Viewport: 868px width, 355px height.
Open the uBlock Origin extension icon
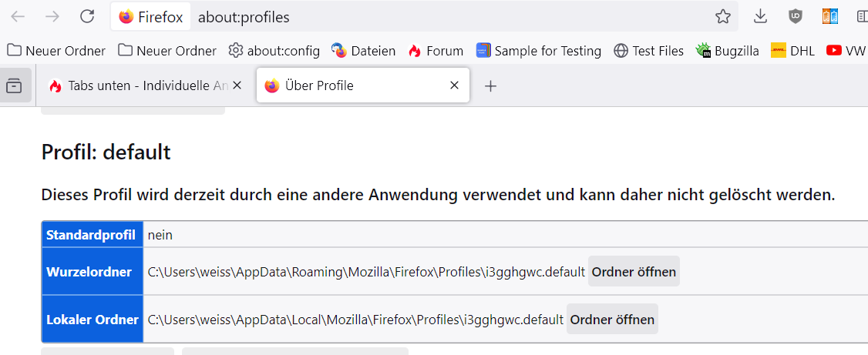pos(795,16)
